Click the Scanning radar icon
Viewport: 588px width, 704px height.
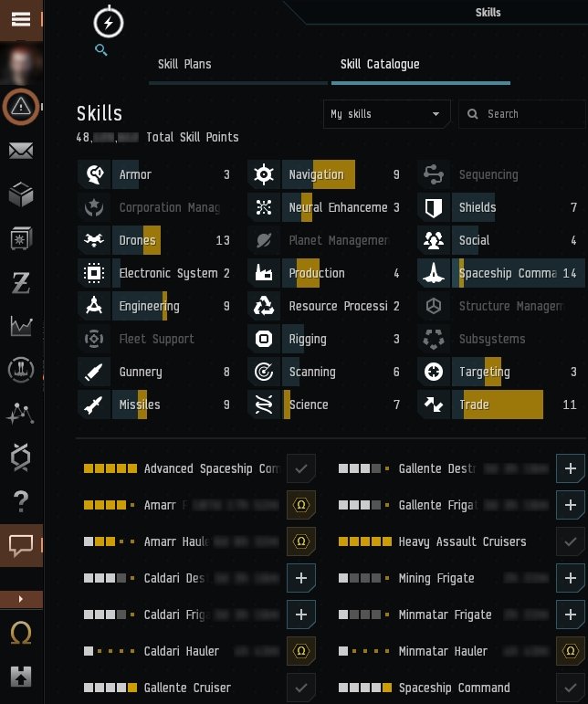coord(264,372)
